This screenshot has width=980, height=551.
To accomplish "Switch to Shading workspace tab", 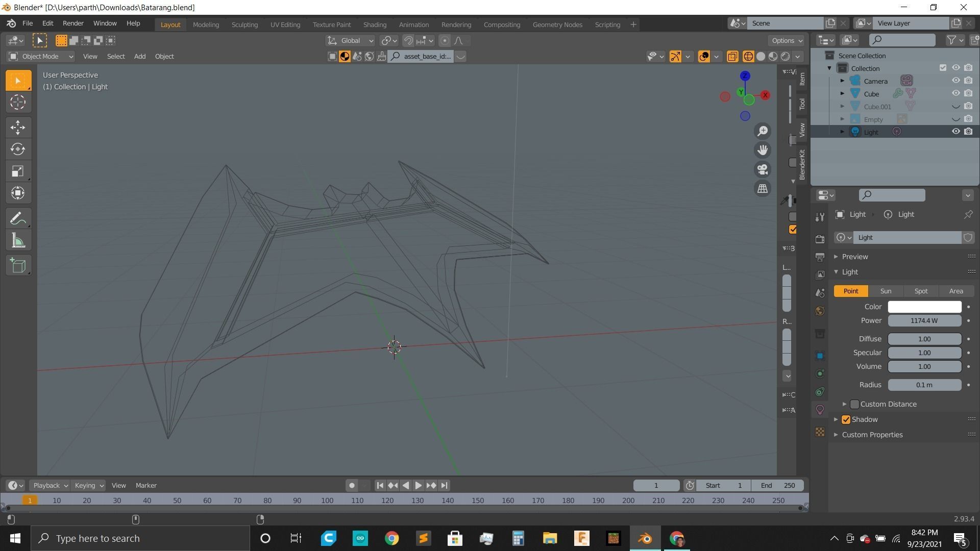I will tap(375, 24).
